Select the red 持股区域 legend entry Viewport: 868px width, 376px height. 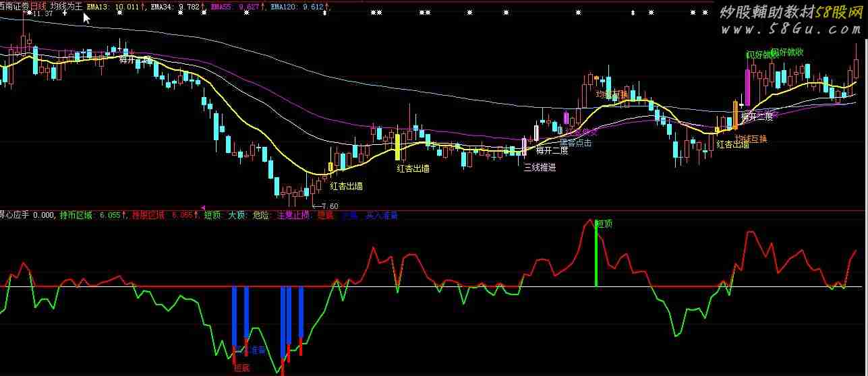pyautogui.click(x=163, y=216)
